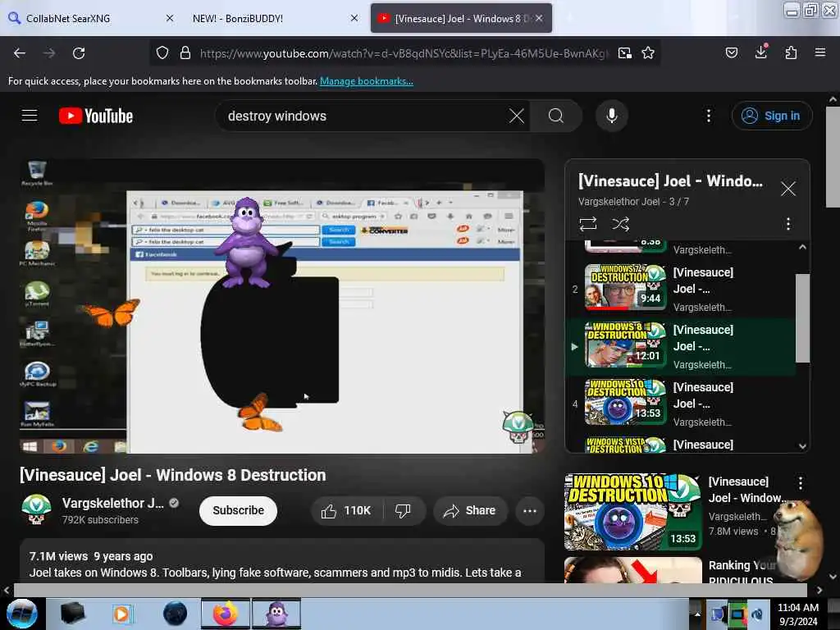Play the Windows 7 Destruction playlist item
Screen dimensions: 840x630
680,290
